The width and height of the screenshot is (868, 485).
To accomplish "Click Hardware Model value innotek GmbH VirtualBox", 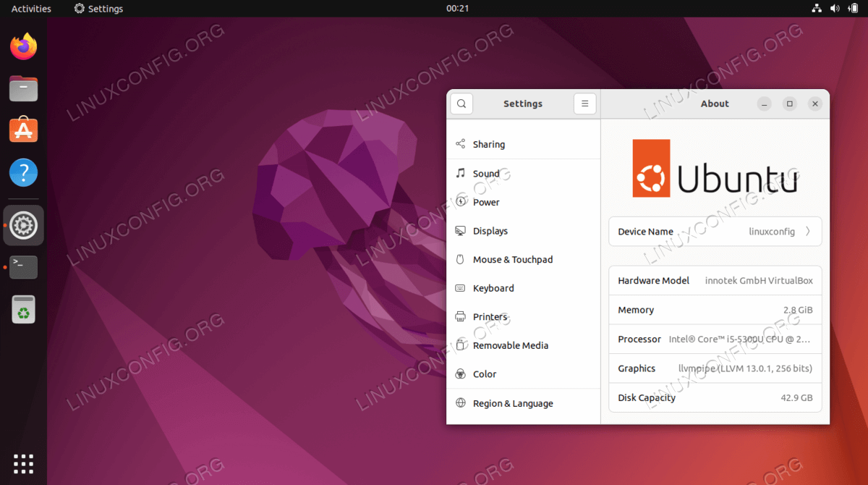I will 759,280.
